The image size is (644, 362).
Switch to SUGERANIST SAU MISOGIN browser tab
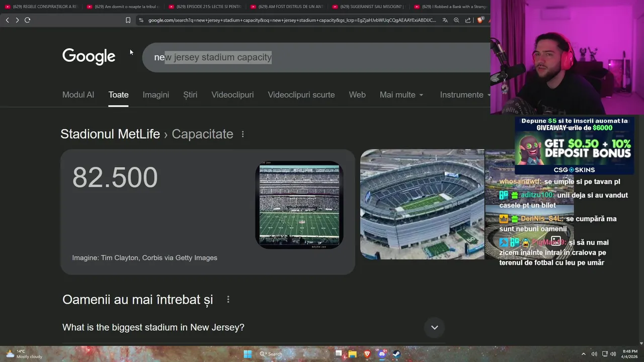coord(369,7)
